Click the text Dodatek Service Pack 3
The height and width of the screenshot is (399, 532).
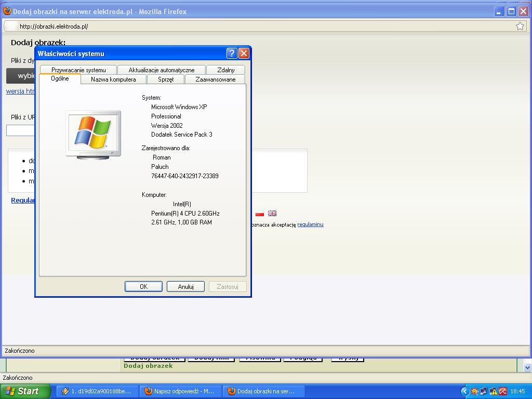click(181, 135)
